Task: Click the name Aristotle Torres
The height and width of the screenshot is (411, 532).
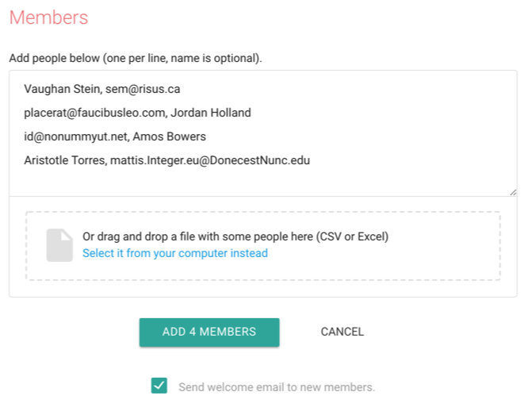Action: 65,160
